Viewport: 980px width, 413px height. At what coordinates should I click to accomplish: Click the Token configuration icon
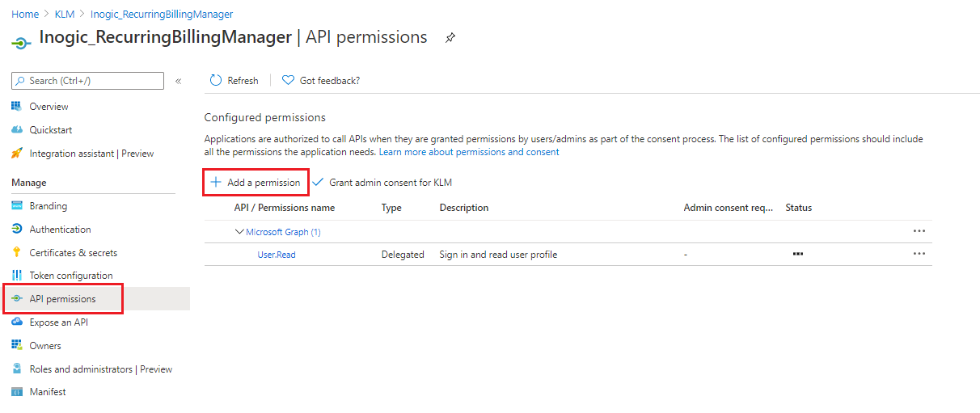pyautogui.click(x=16, y=276)
